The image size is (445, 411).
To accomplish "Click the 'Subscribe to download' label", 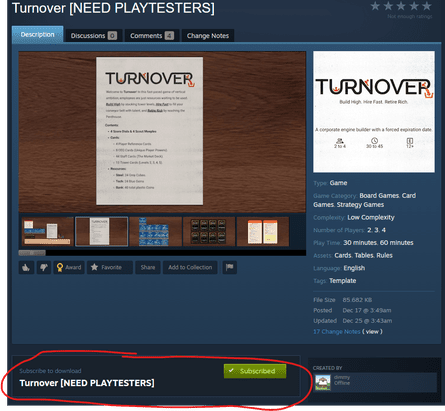I will pyautogui.click(x=50, y=371).
